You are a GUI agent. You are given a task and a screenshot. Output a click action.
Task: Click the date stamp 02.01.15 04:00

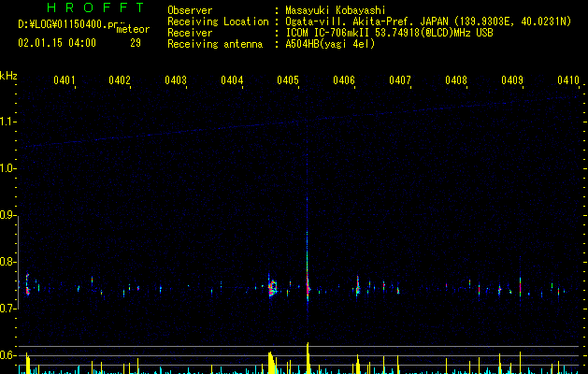tap(57, 43)
